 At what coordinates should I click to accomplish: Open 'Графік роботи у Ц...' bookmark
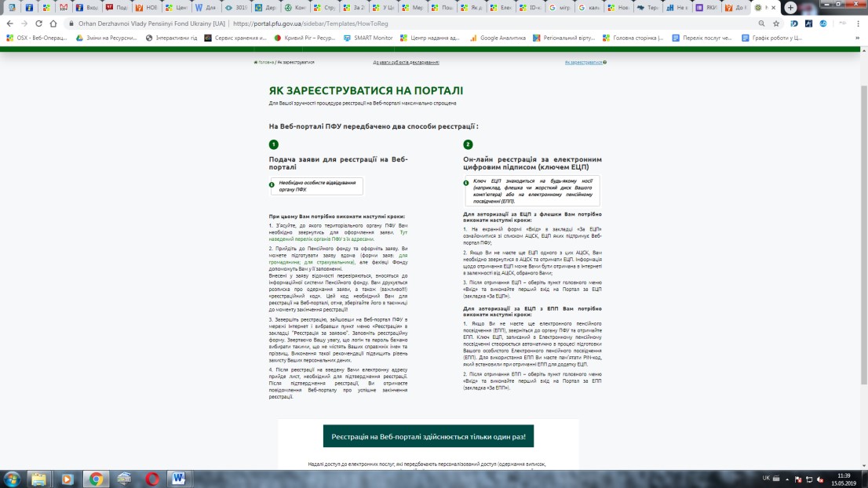[771, 38]
